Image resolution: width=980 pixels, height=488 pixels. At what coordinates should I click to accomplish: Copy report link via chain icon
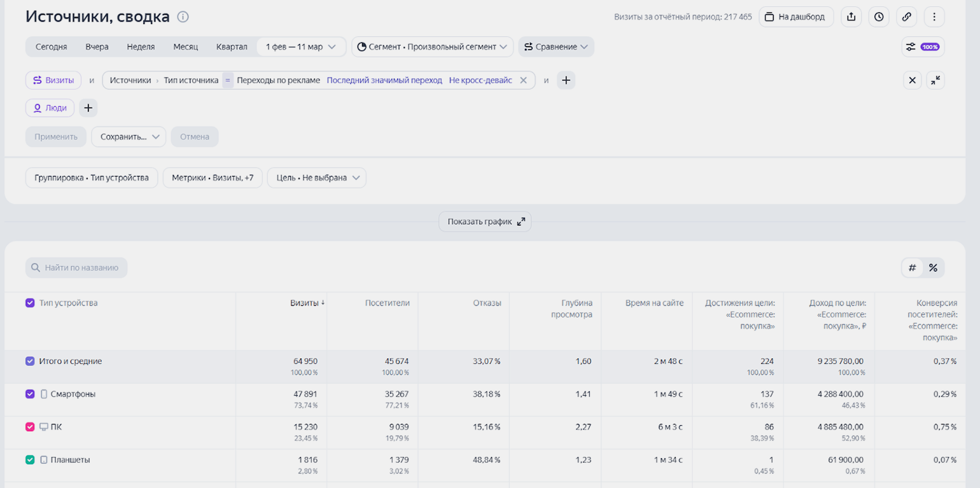tap(906, 17)
